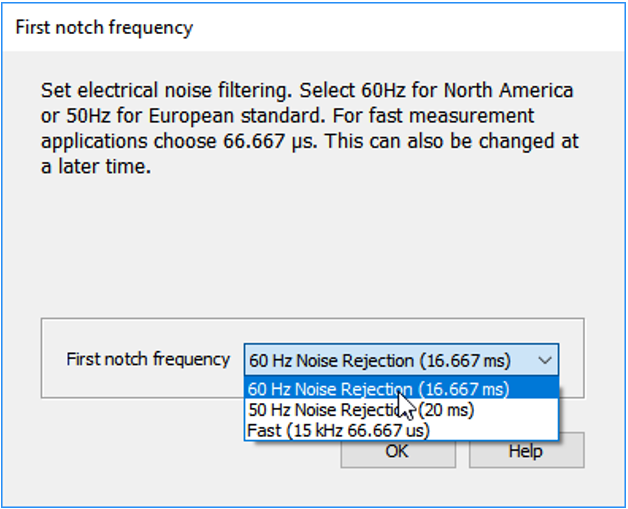This screenshot has height=509, width=628.
Task: Click the down arrow beside 16.667 ms
Action: point(544,360)
